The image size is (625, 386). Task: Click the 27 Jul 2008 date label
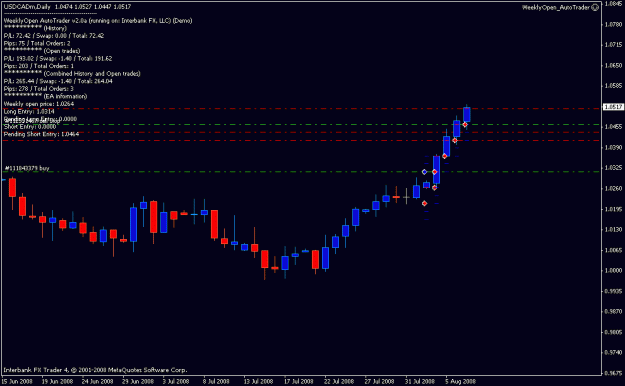[x=379, y=382]
